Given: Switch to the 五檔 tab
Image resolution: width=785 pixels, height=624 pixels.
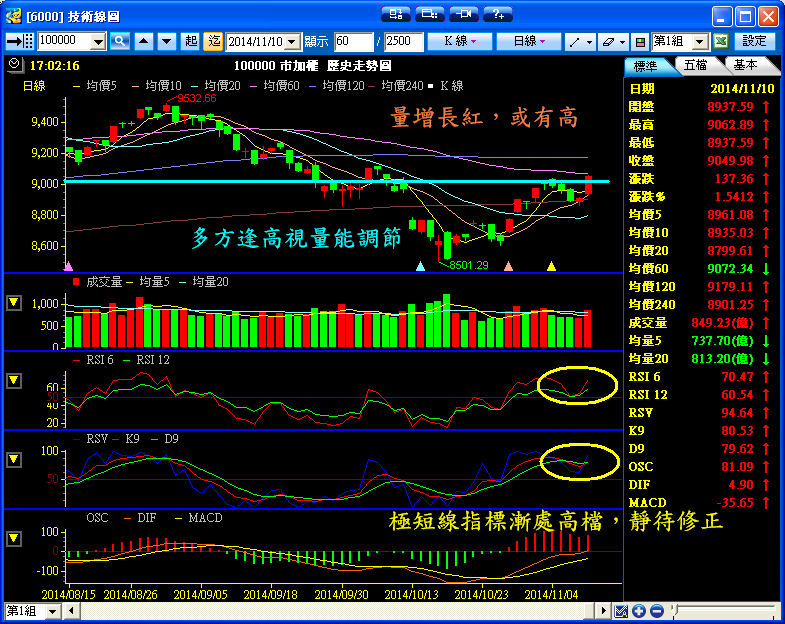Looking at the screenshot, I should tap(695, 65).
